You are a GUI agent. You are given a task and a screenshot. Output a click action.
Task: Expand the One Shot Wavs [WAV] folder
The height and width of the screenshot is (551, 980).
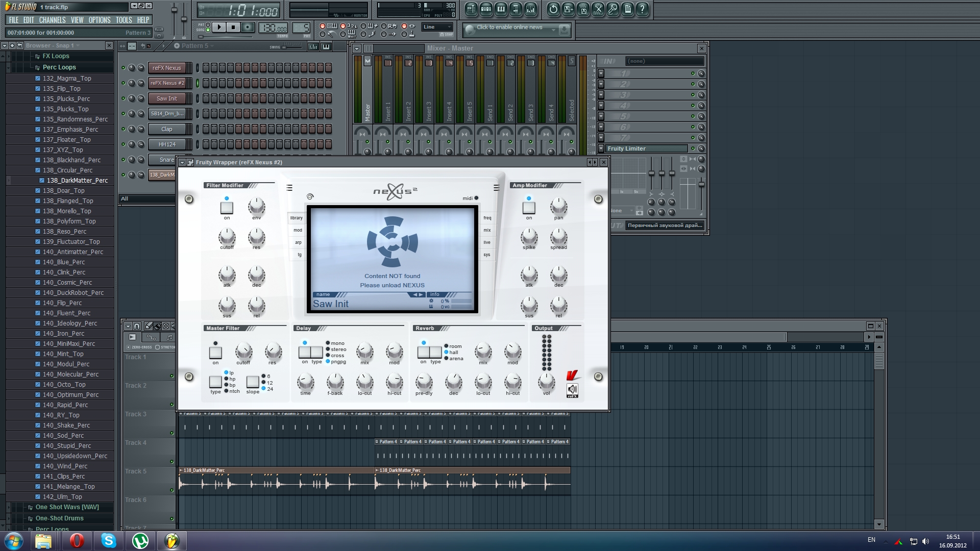coord(67,507)
